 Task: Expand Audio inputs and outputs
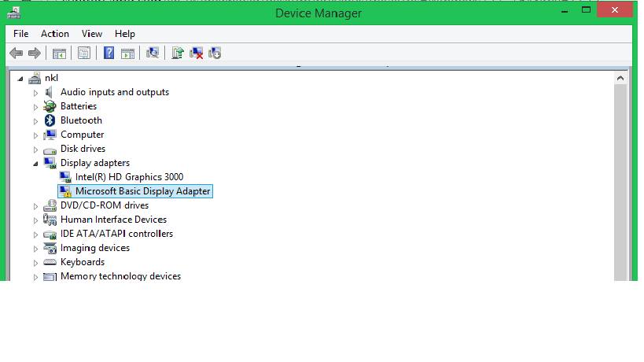pos(35,93)
